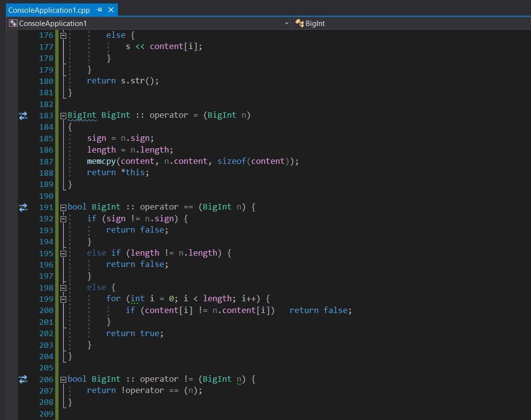Click the close icon on the ConsoleApplication1.cpp tab
This screenshot has height=420, width=531.
111,9
